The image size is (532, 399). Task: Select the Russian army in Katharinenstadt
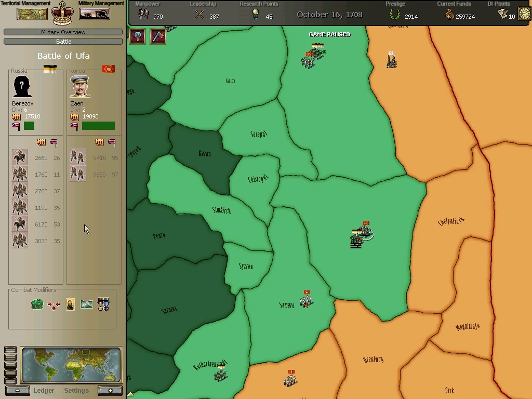[221, 373]
